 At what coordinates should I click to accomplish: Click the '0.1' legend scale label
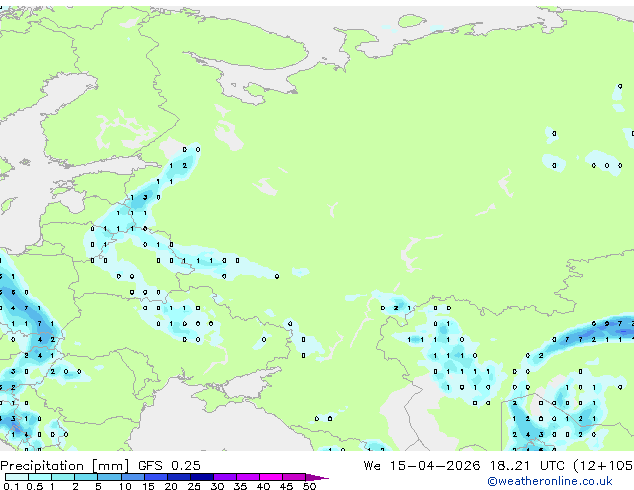tap(11, 486)
